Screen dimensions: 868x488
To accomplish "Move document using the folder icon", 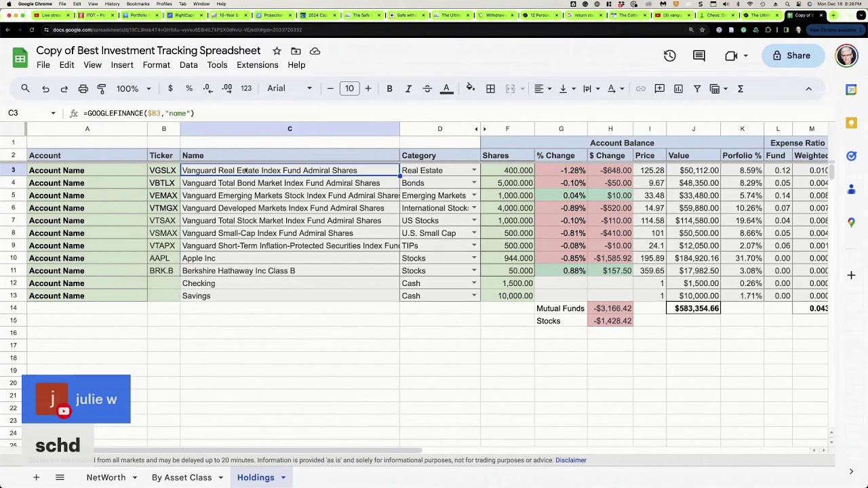I will [x=296, y=51].
